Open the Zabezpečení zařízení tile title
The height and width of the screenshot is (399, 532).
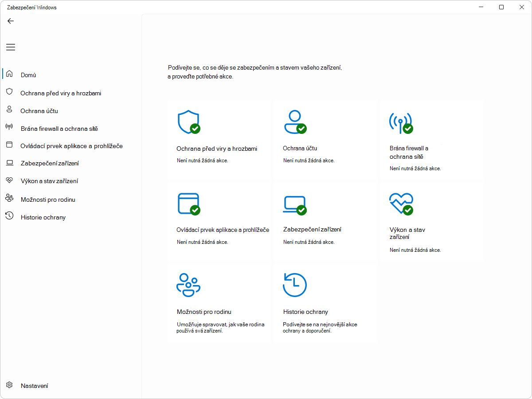click(x=312, y=229)
